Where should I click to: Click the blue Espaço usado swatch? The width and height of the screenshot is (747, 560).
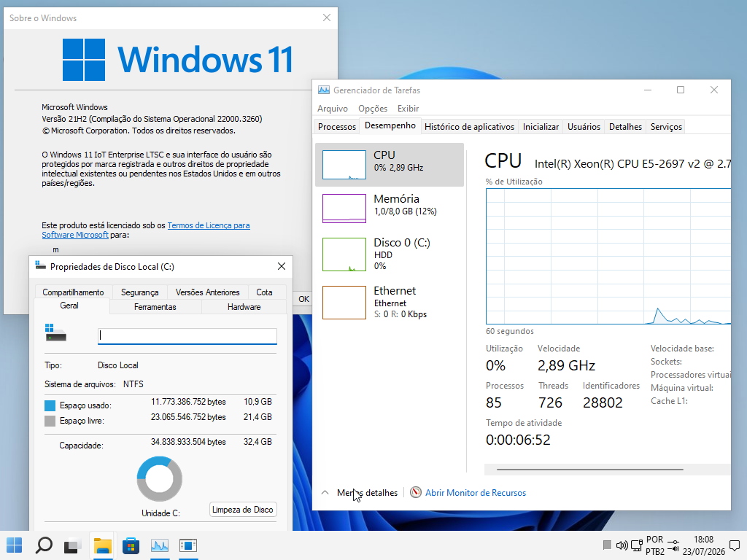pos(50,405)
